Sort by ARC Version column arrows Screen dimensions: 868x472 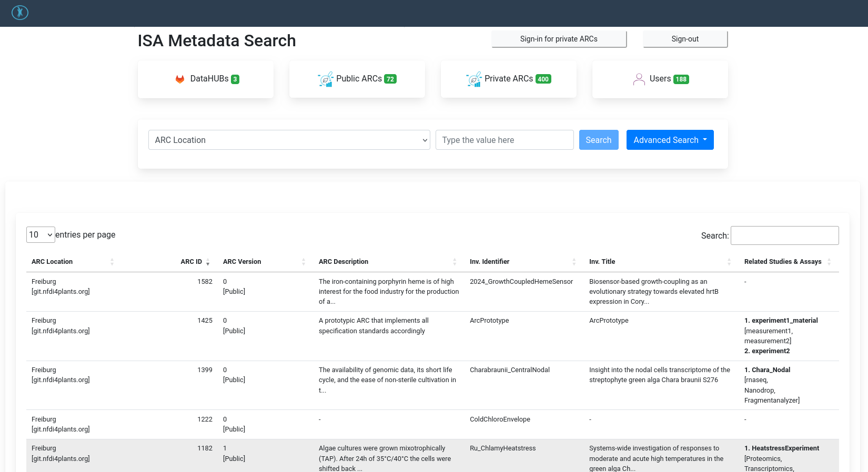[304, 262]
